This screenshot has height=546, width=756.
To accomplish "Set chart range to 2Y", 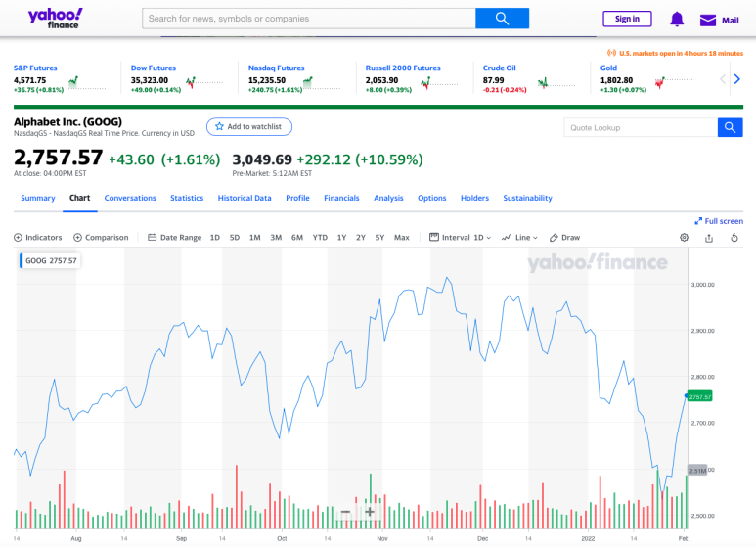I will [361, 238].
